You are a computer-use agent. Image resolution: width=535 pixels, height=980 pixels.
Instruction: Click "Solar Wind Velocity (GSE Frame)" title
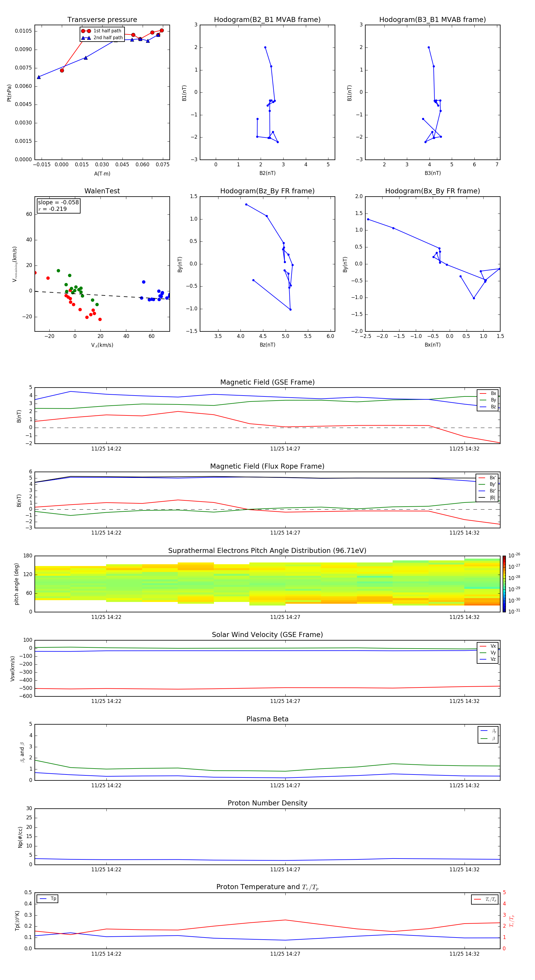click(x=267, y=635)
